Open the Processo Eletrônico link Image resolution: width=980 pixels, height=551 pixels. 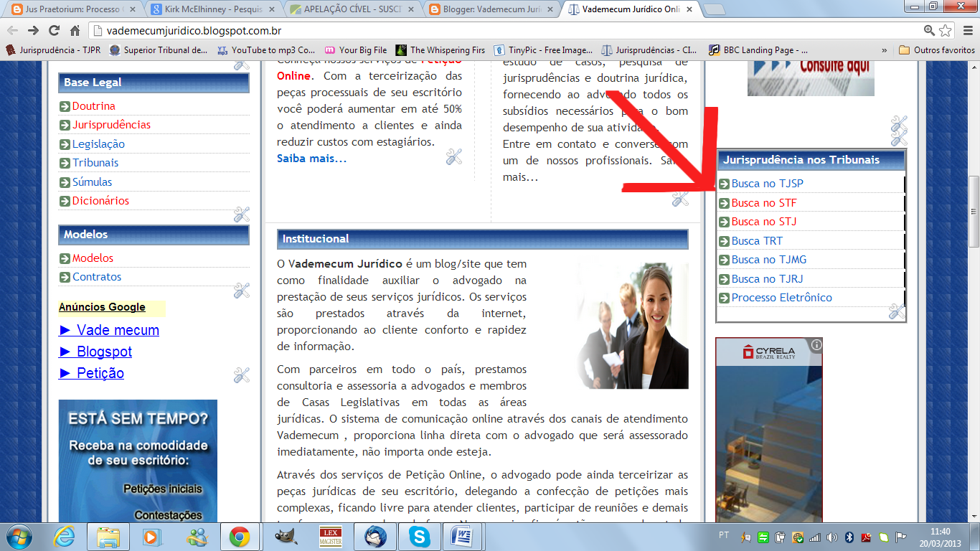pyautogui.click(x=782, y=298)
